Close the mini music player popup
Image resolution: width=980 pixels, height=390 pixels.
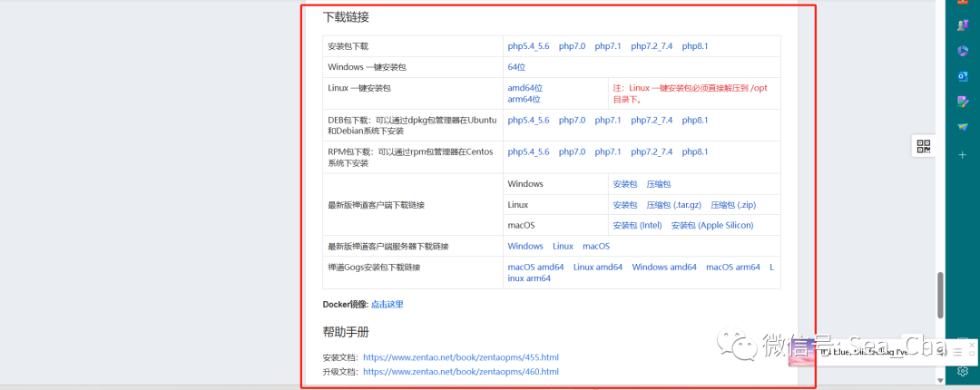click(x=971, y=345)
